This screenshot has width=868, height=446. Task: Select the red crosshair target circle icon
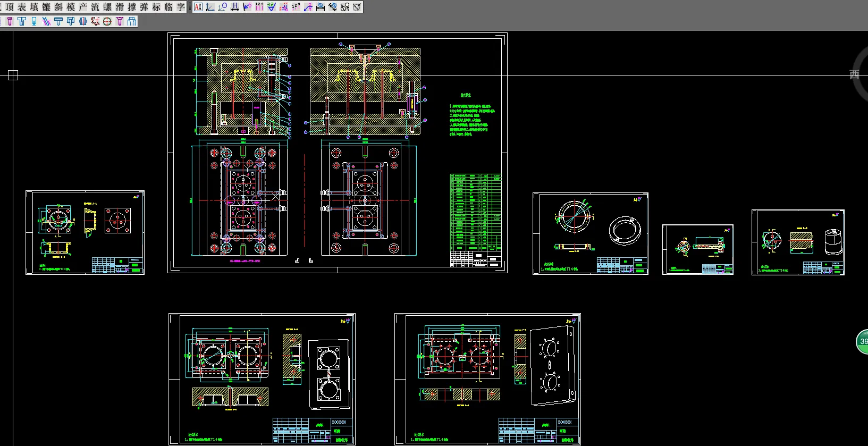click(107, 21)
